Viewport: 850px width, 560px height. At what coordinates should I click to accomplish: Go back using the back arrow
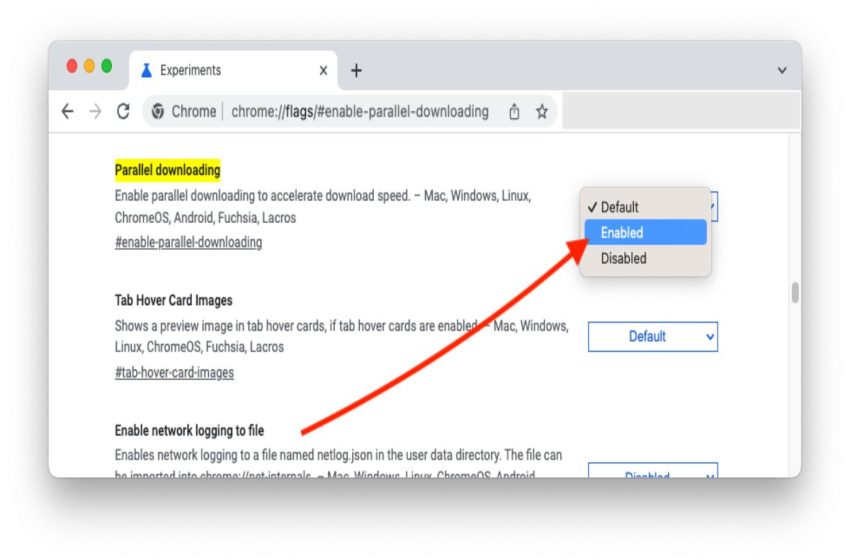point(68,112)
